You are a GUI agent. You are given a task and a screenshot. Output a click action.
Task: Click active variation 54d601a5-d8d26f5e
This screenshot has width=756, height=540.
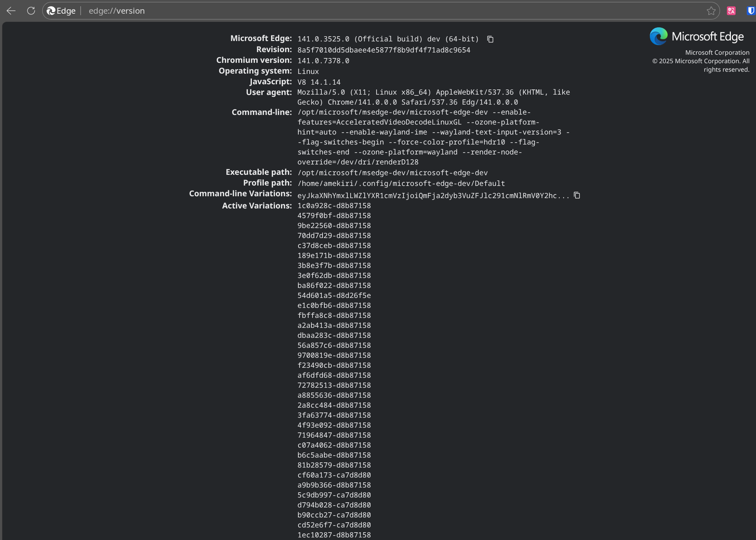[x=334, y=295]
